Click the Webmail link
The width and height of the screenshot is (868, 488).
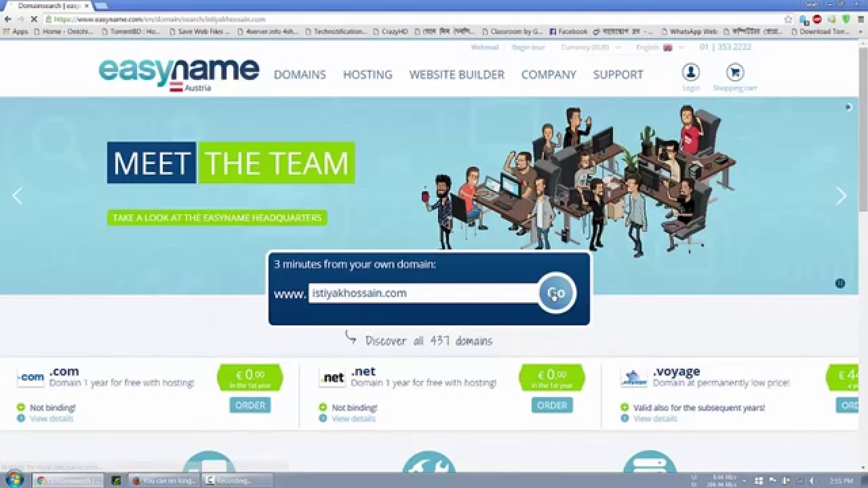coord(485,47)
